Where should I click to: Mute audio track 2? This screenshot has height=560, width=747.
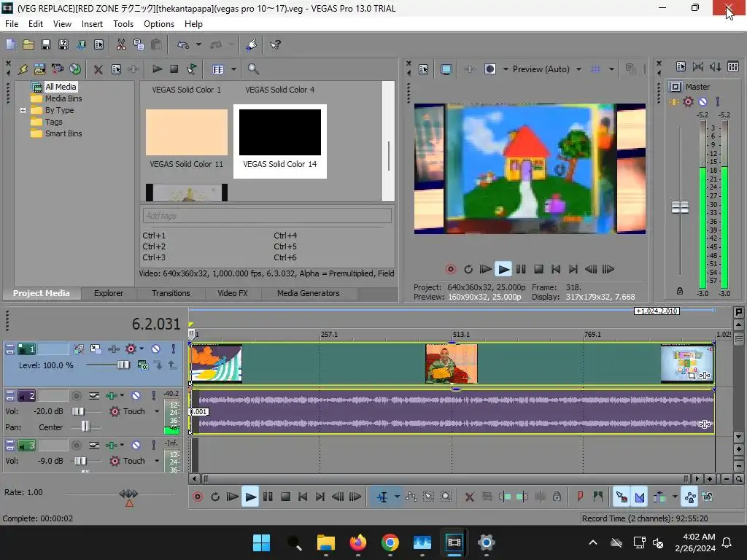point(136,395)
